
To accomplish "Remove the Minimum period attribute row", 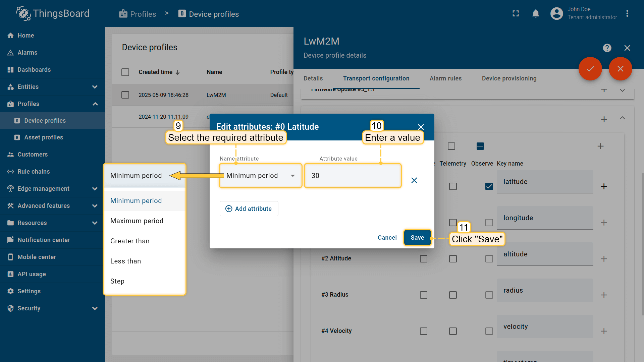I will click(x=414, y=180).
